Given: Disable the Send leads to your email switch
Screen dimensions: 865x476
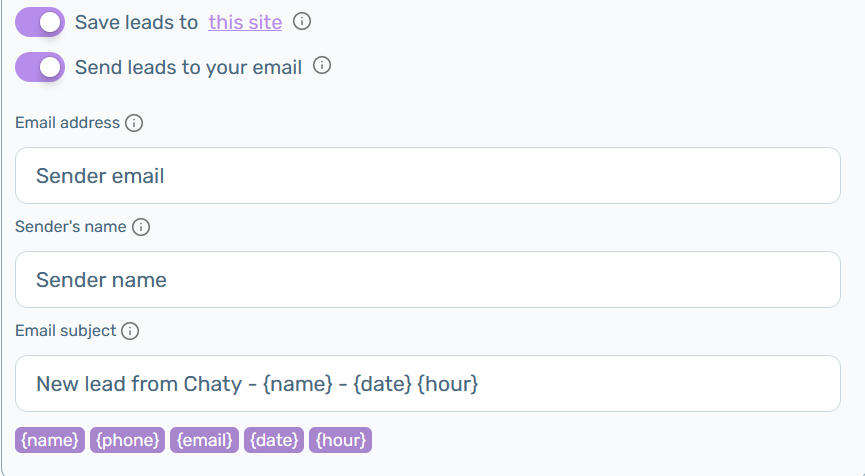Looking at the screenshot, I should click(x=40, y=67).
